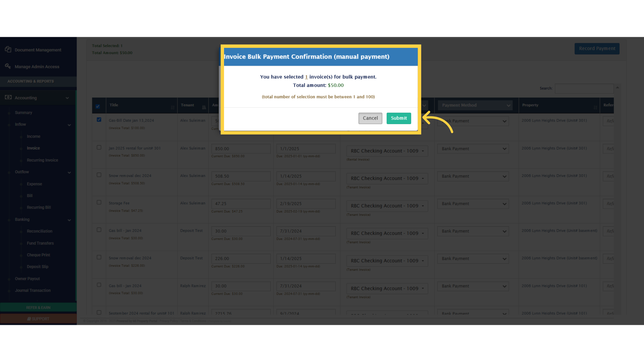
Task: Click the Accounting money icon
Action: pos(8,98)
